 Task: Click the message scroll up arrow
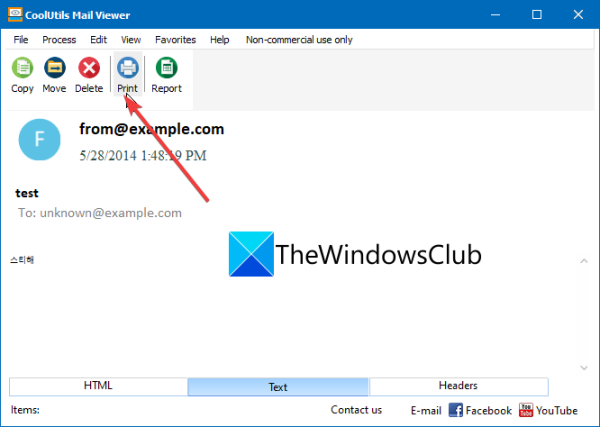(584, 261)
